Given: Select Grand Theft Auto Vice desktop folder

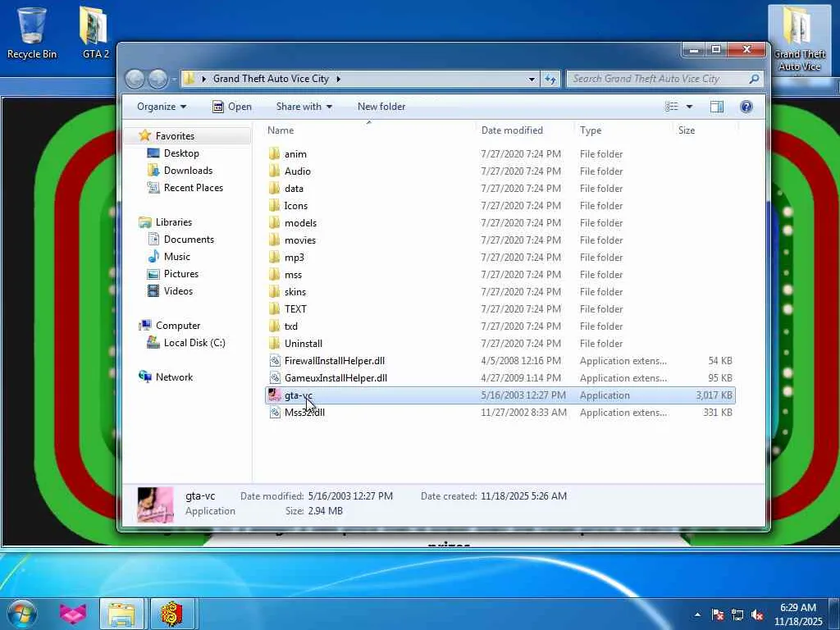Looking at the screenshot, I should (799, 40).
